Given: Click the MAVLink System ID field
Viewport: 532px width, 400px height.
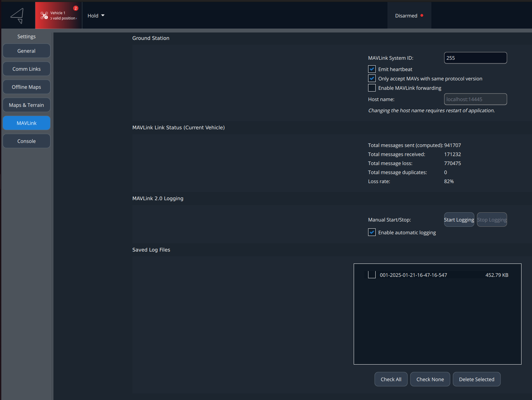Looking at the screenshot, I should pyautogui.click(x=475, y=58).
